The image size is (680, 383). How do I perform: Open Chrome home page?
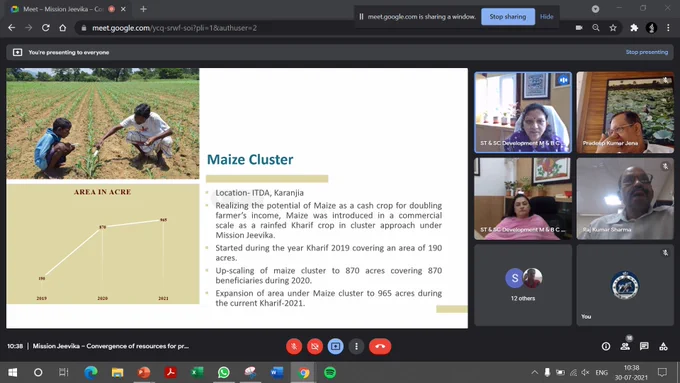[63, 28]
